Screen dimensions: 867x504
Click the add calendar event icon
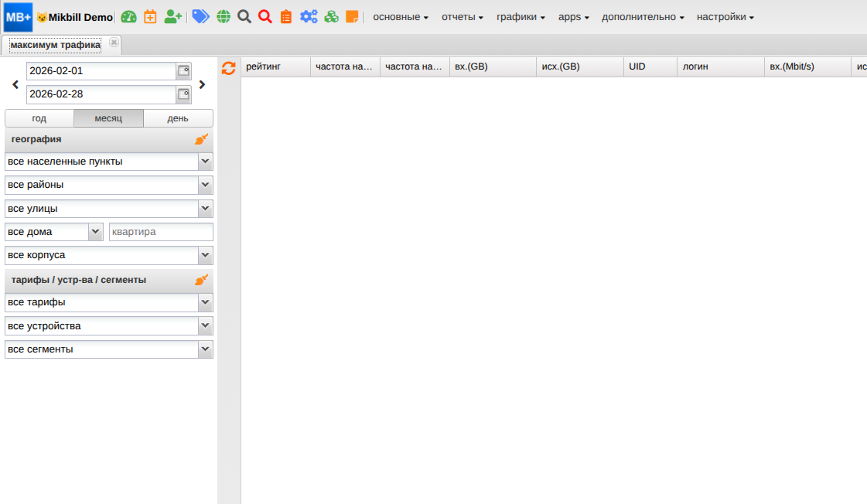click(x=150, y=15)
